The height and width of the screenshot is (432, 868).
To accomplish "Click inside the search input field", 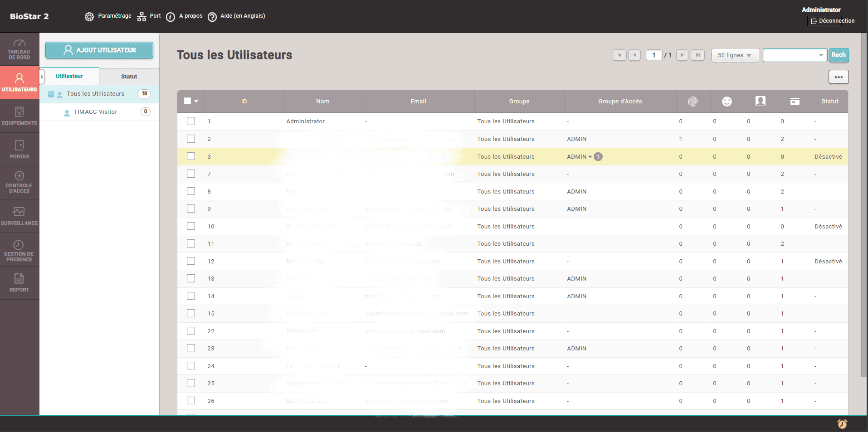I will (x=789, y=55).
